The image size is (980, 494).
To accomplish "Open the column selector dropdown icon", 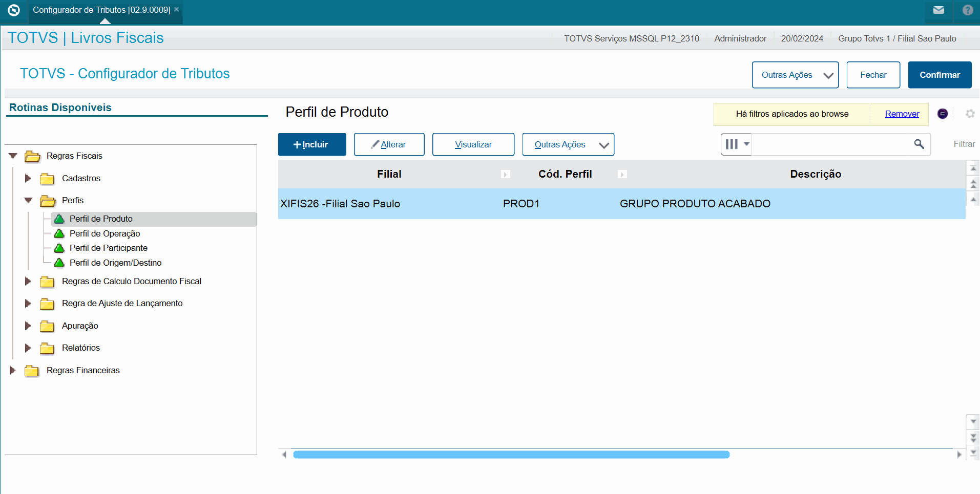I will click(737, 144).
